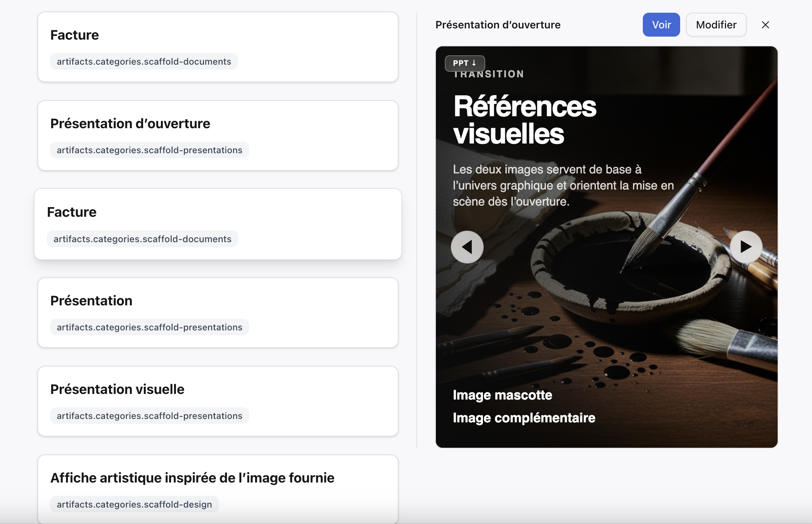Screen dimensions: 812x524
Task: Click the slide paragraph starting Les deux images
Action: [x=563, y=185]
